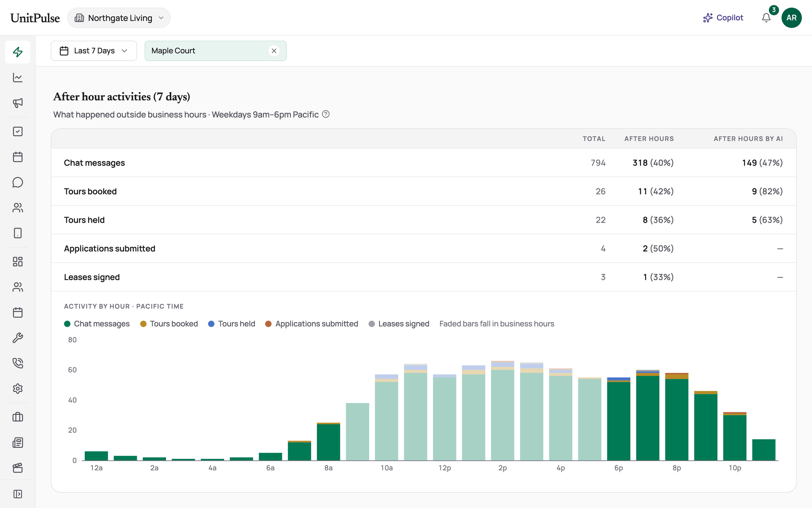The image size is (812, 508).
Task: Select the Applications submitted row label
Action: 110,249
